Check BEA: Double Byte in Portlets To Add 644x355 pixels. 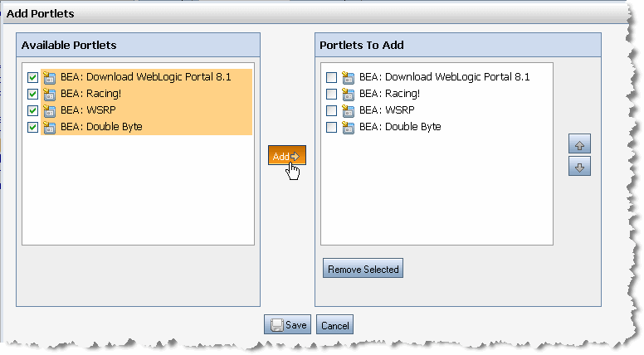[331, 127]
